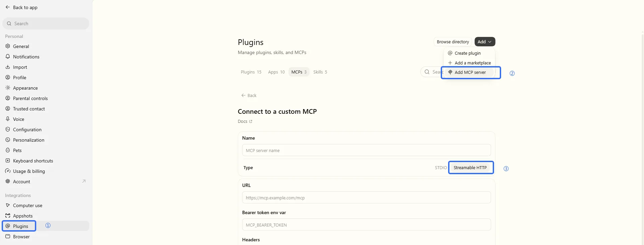Go back using the Back link
This screenshot has height=245, width=644.
[249, 95]
